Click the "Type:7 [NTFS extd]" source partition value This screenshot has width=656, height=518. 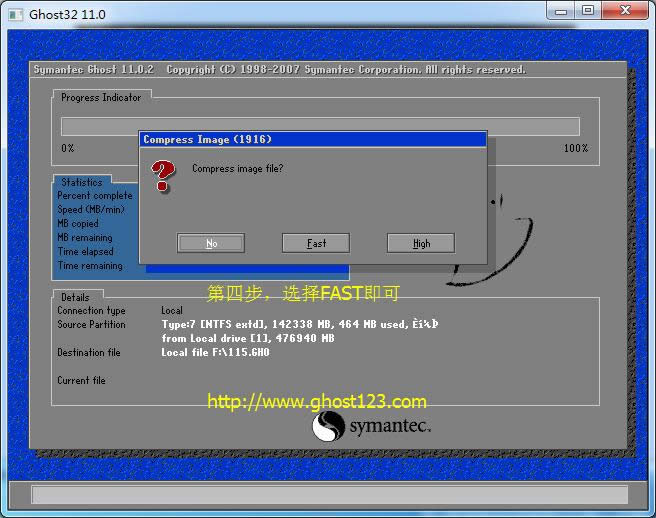[300, 324]
